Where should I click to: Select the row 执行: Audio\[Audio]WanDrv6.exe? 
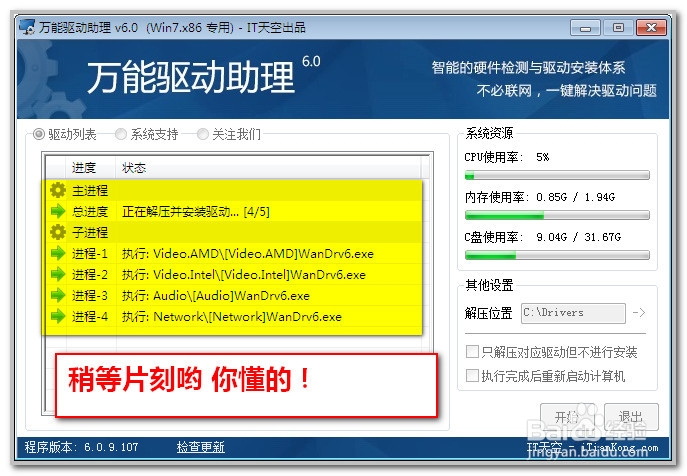click(x=234, y=295)
